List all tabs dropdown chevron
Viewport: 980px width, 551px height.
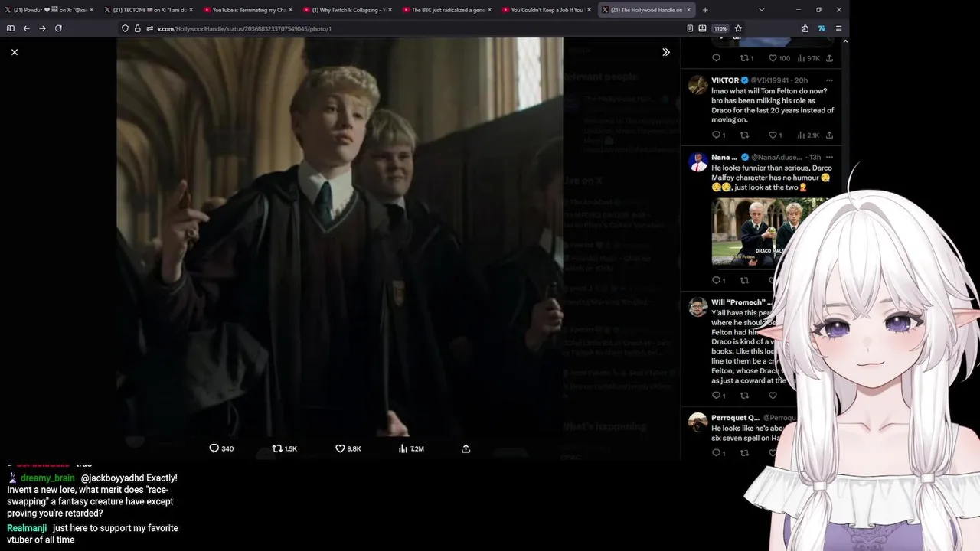tap(761, 10)
